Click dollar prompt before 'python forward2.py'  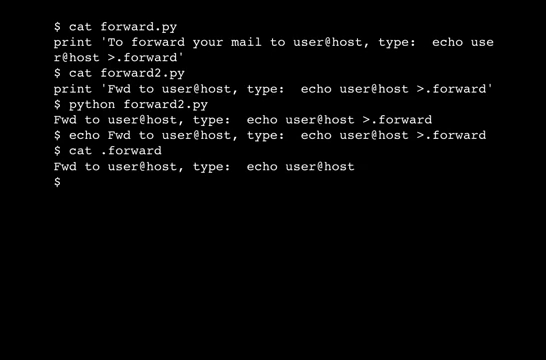point(57,104)
